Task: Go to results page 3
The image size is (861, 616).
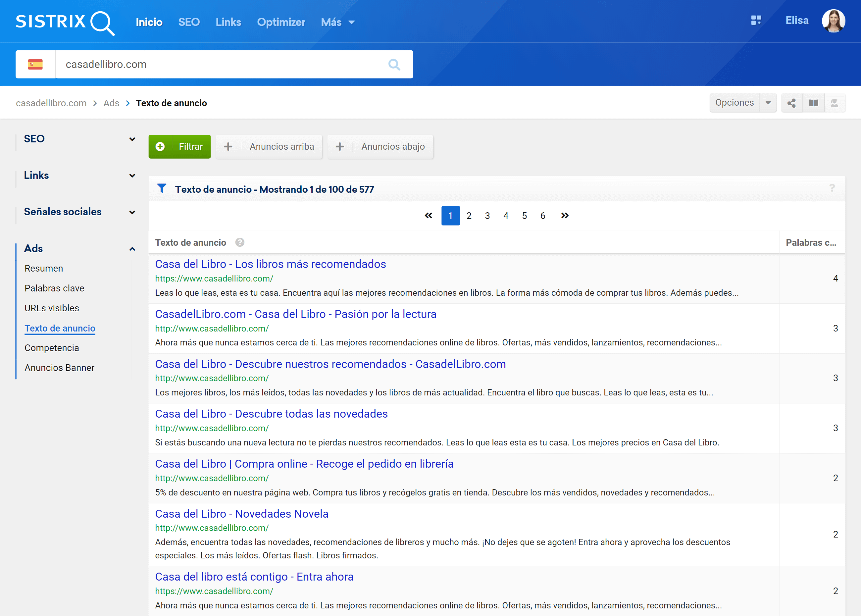Action: [487, 216]
